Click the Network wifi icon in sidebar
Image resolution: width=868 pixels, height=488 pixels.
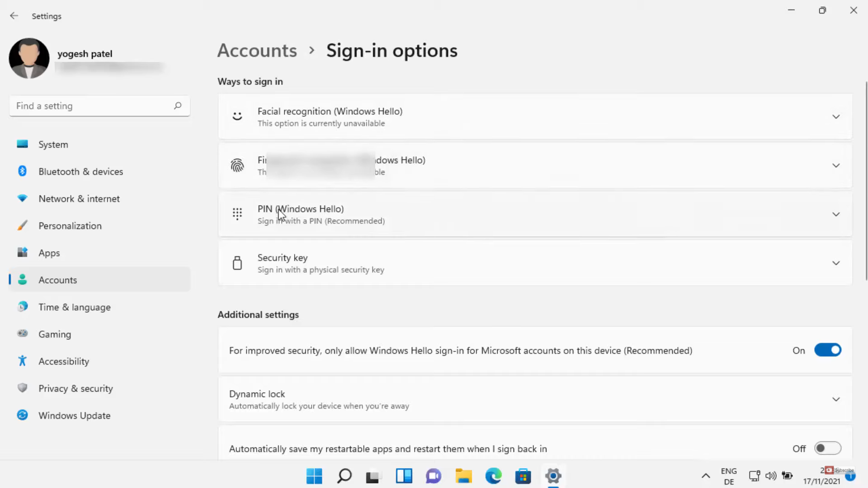pyautogui.click(x=22, y=198)
